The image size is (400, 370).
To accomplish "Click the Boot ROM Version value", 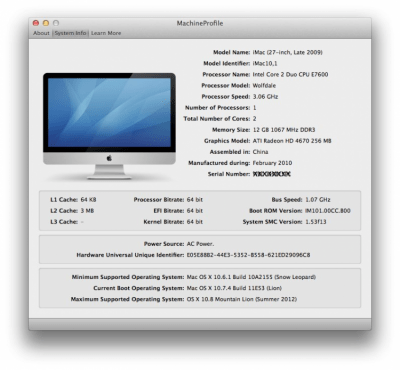I will coord(328,211).
